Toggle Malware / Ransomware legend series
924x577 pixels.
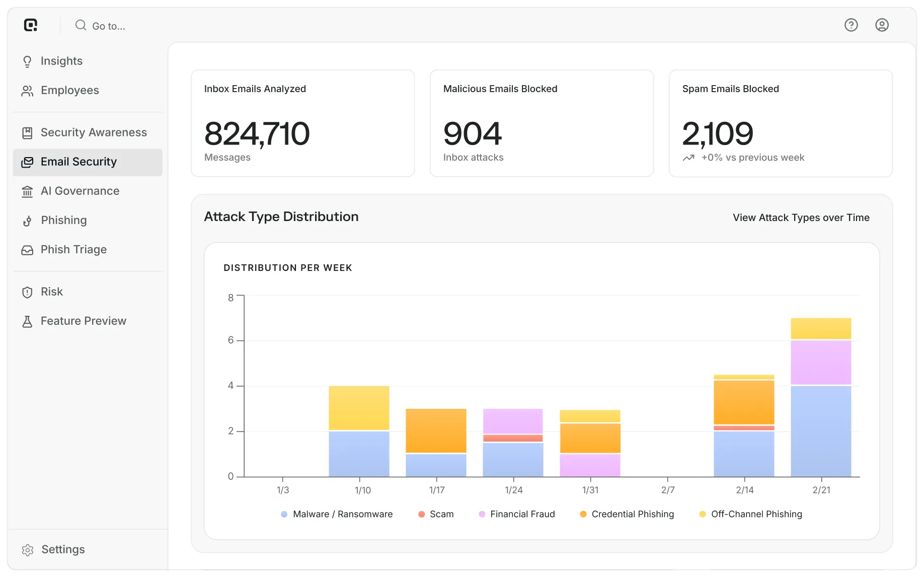337,514
